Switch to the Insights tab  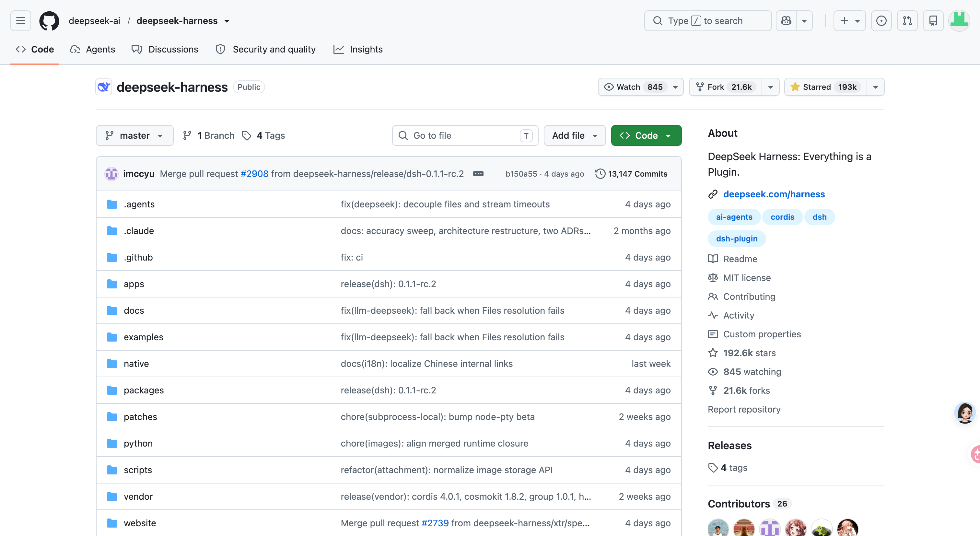point(357,49)
